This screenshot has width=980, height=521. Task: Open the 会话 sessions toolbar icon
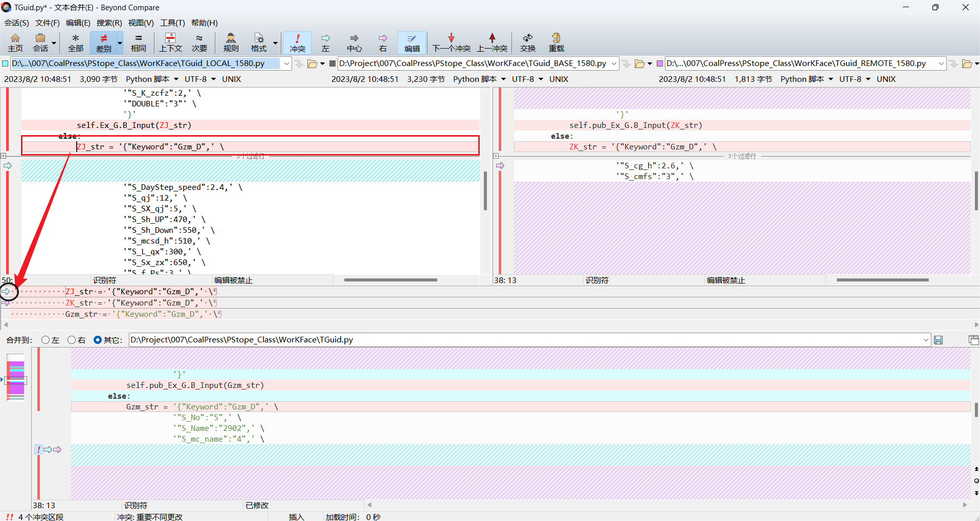tap(40, 42)
